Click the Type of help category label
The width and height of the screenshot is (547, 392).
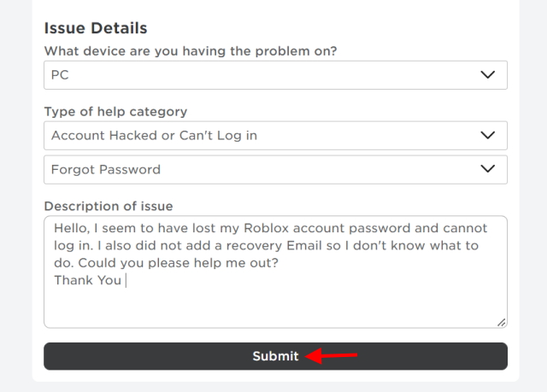click(115, 112)
